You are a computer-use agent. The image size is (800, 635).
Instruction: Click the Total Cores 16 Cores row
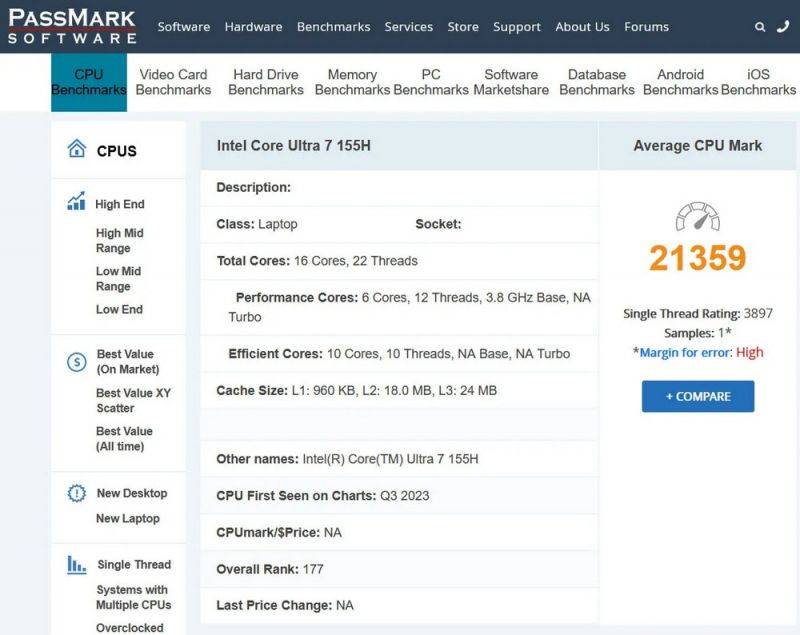[317, 261]
